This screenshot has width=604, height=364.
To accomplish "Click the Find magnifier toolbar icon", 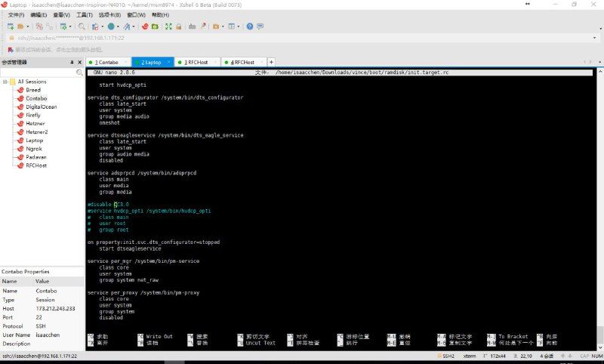I will (82, 26).
